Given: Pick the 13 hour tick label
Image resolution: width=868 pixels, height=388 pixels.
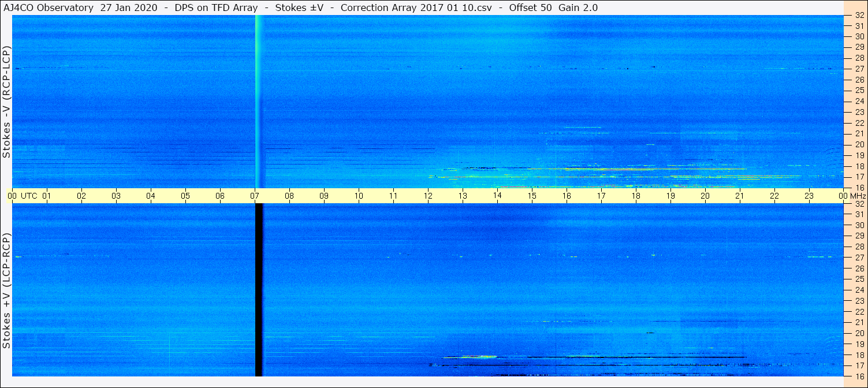Looking at the screenshot, I should [463, 196].
